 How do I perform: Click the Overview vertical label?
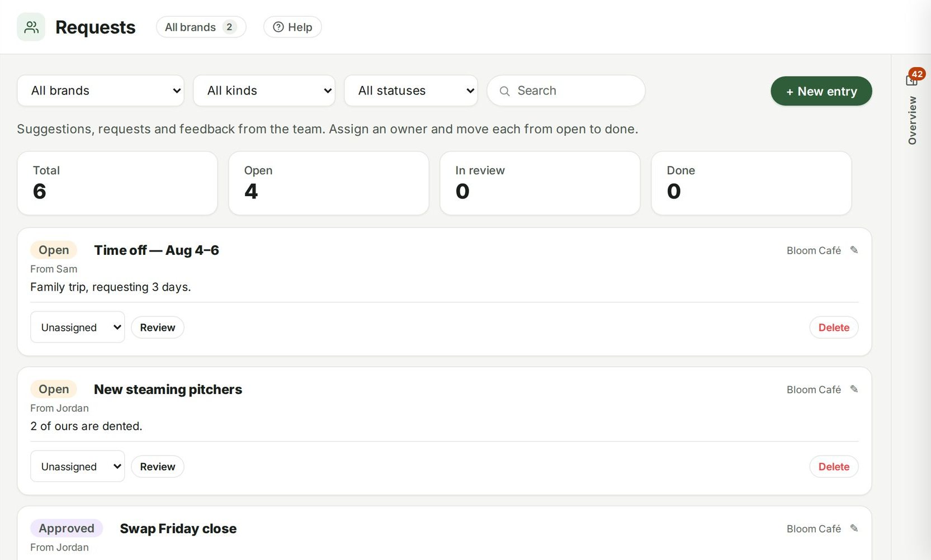click(x=912, y=121)
